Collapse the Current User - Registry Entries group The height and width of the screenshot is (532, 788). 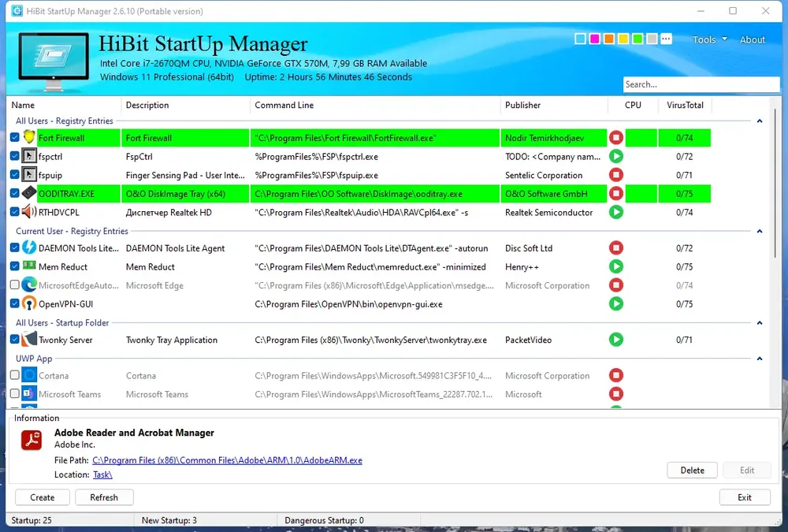(x=760, y=231)
